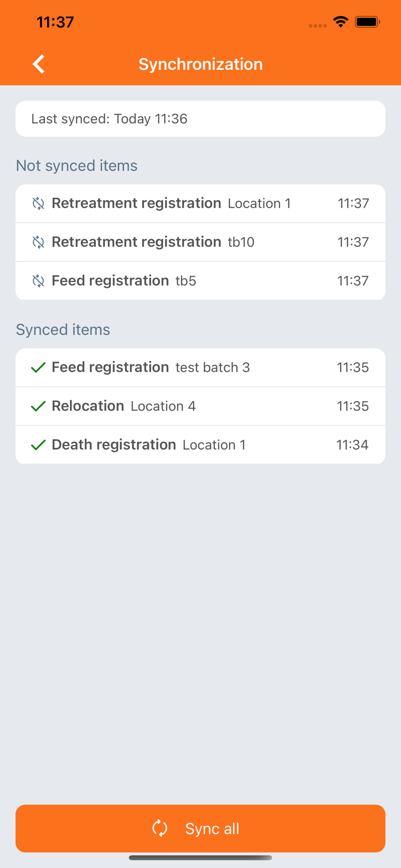Tap the Wi-Fi status icon
The height and width of the screenshot is (868, 401).
coord(341,22)
